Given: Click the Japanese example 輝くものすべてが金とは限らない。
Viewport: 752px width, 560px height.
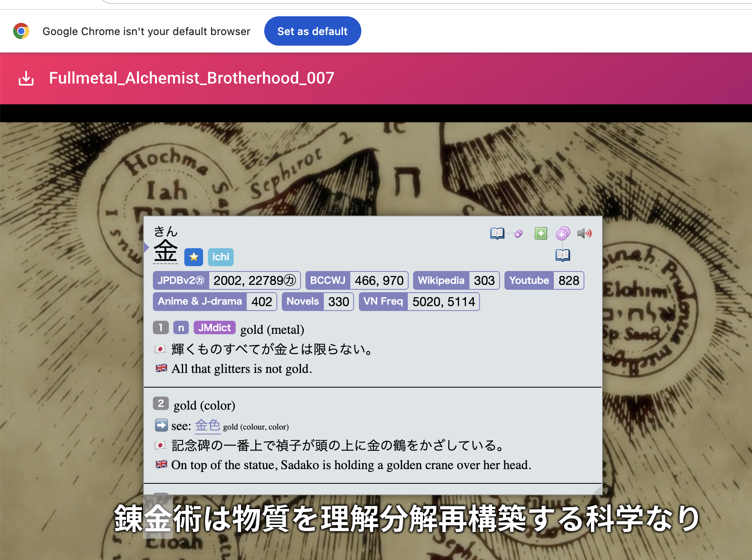Looking at the screenshot, I should pos(272,349).
